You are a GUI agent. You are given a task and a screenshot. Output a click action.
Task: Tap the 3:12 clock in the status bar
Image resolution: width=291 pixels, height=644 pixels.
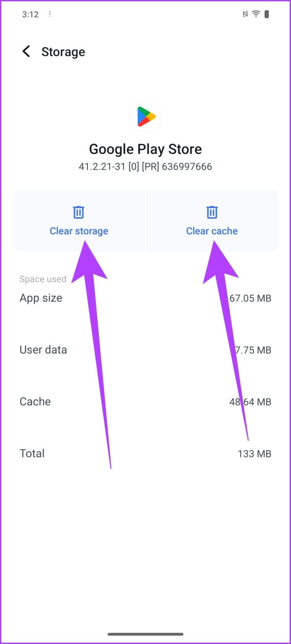click(x=30, y=14)
